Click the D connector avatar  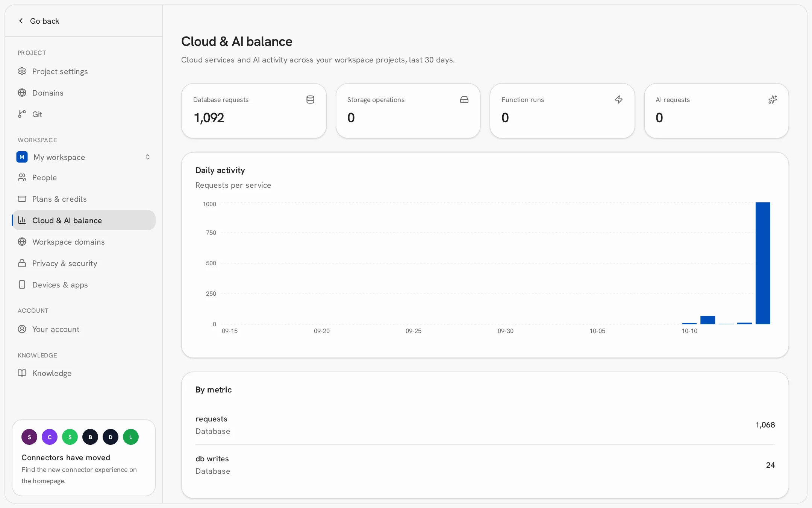pyautogui.click(x=111, y=437)
